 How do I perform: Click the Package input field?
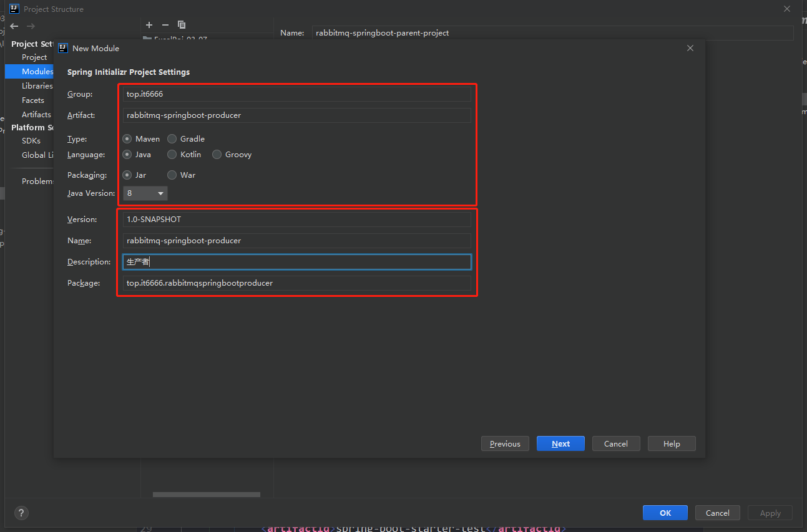297,283
